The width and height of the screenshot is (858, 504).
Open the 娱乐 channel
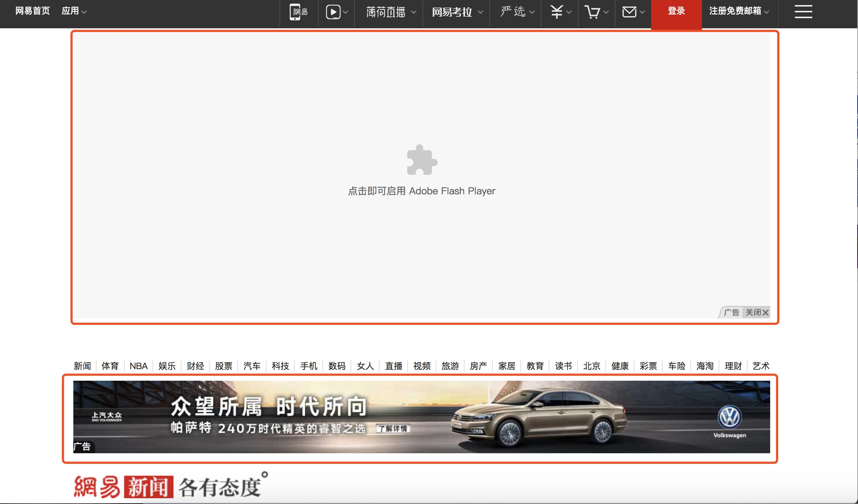[167, 366]
